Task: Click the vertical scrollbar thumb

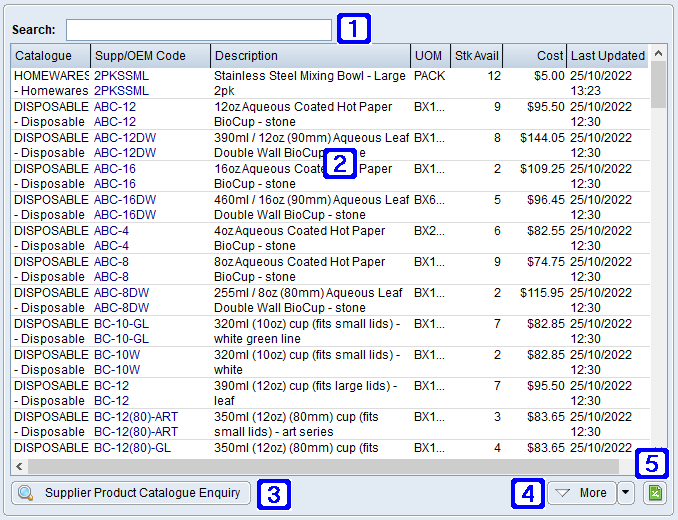Action: click(659, 87)
